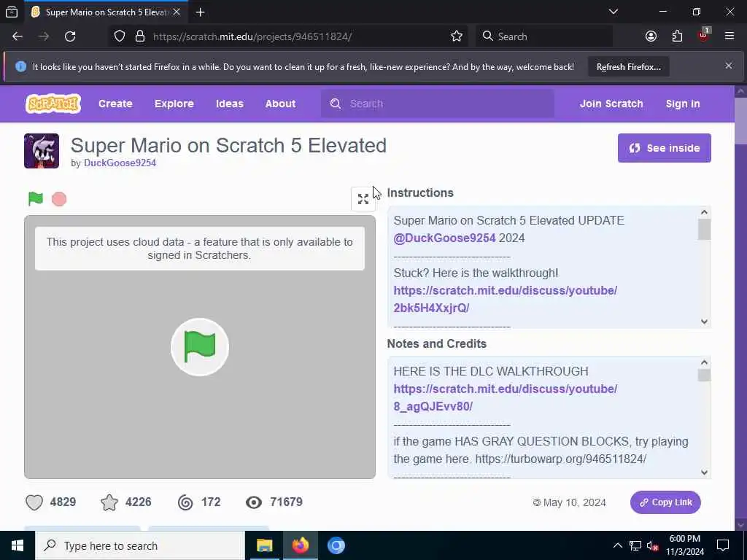The image size is (747, 560).
Task: Copy the project link
Action: [x=665, y=502]
